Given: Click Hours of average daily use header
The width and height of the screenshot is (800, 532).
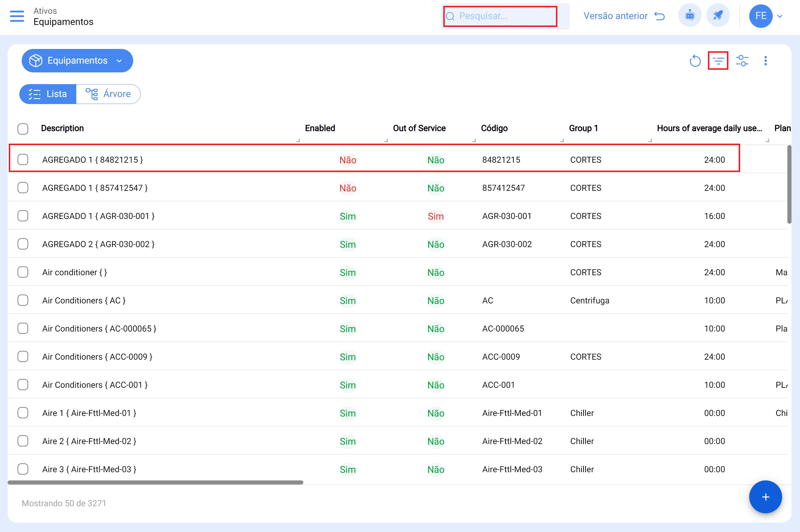Looking at the screenshot, I should tap(709, 128).
